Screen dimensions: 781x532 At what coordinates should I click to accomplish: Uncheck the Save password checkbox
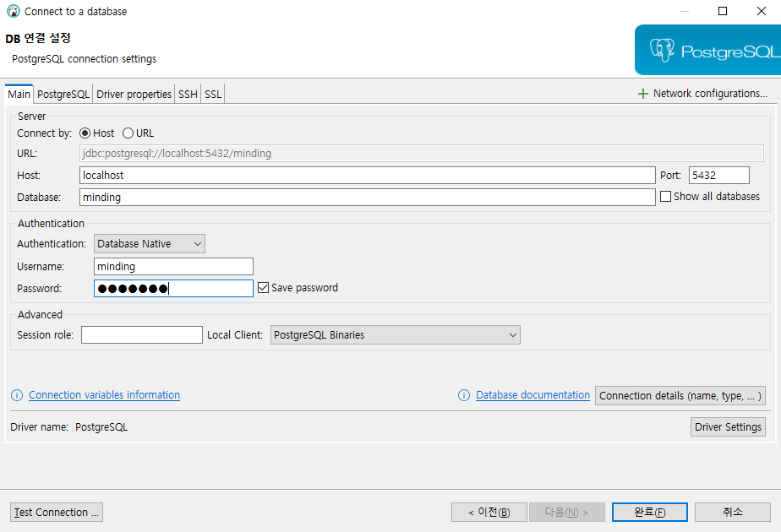click(263, 288)
